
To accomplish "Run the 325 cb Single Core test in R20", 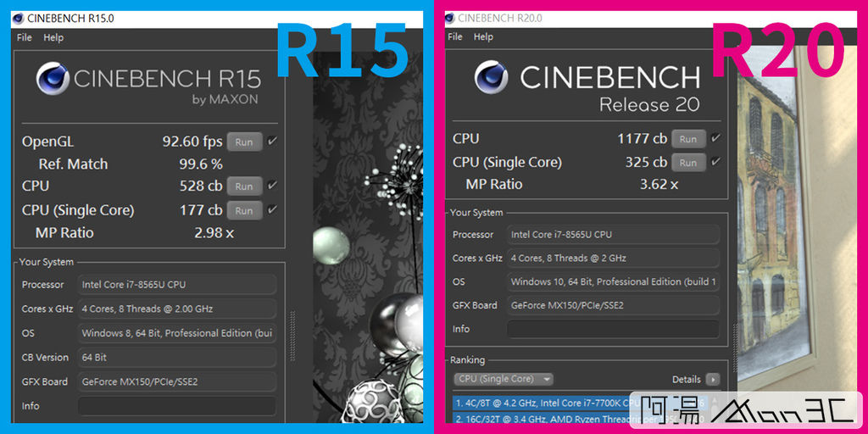I will 688,162.
